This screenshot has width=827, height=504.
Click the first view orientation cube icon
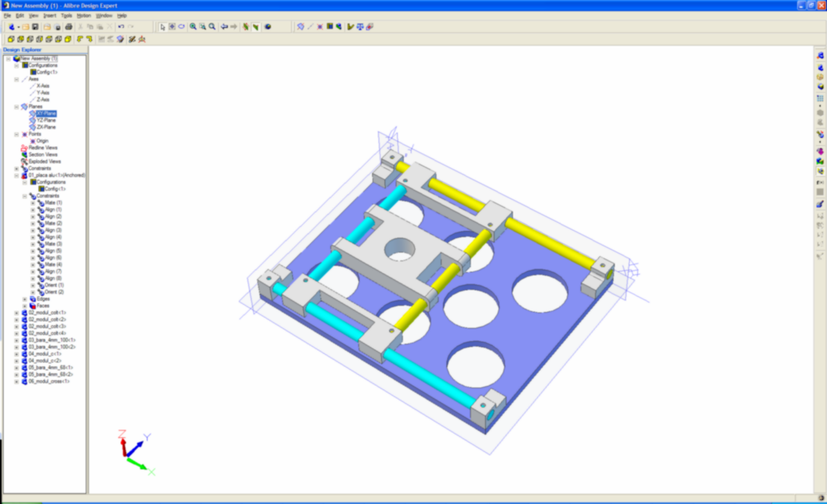(12, 39)
